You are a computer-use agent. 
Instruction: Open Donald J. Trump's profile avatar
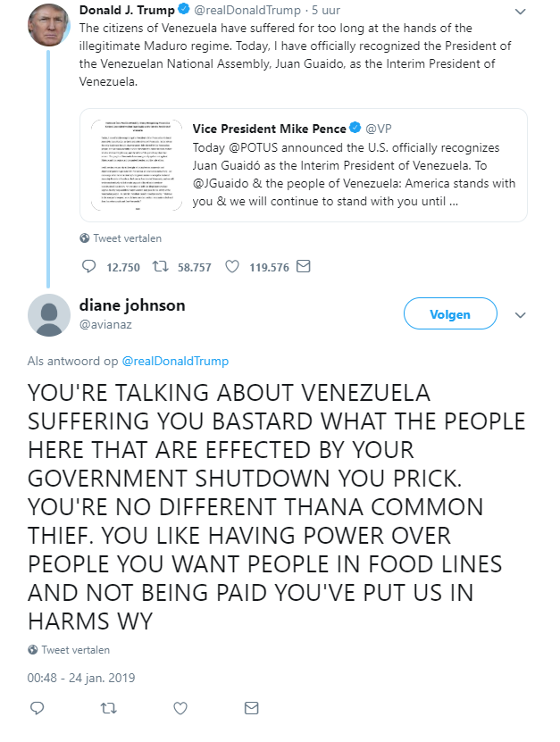(x=49, y=25)
